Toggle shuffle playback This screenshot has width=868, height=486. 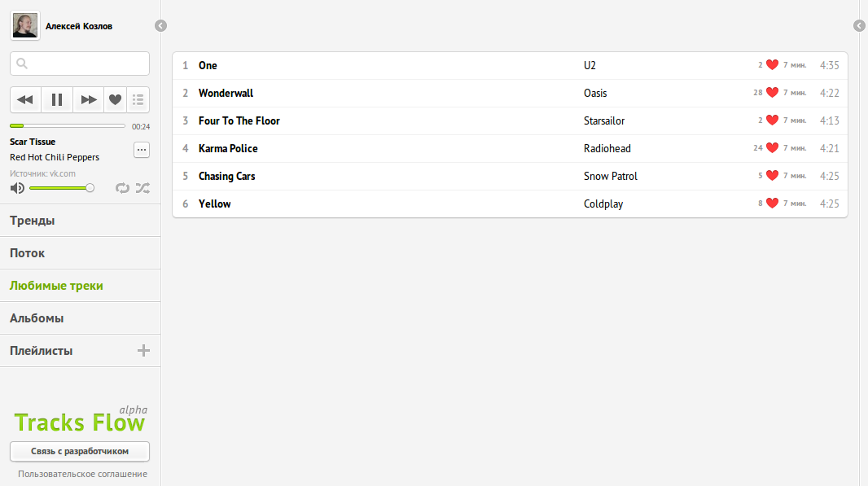(x=142, y=188)
